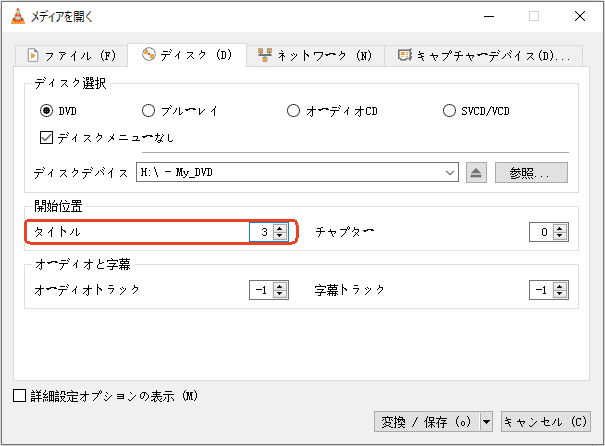Increment the 字幕トラック spinner up arrow

[560, 286]
